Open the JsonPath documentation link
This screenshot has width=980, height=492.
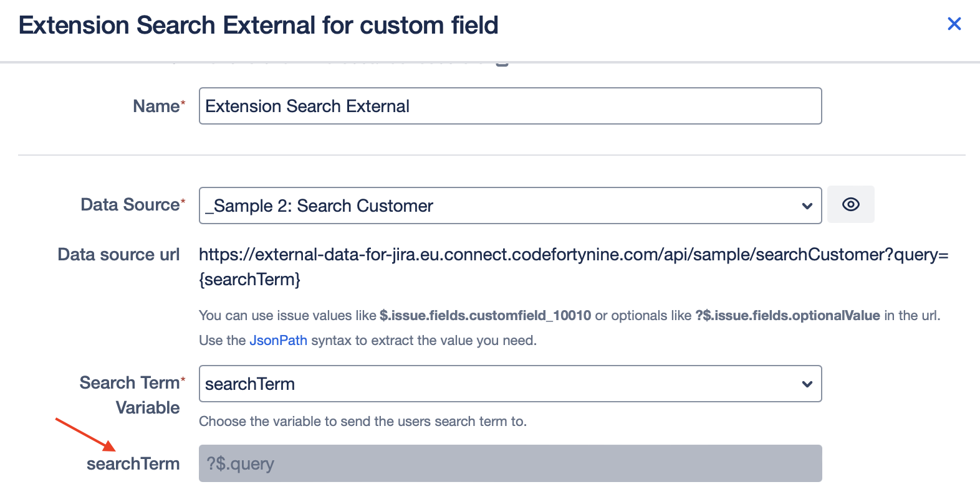pos(278,340)
